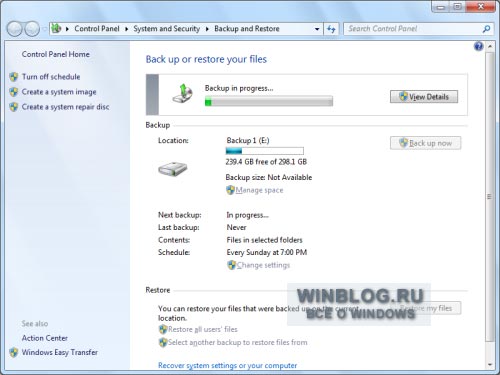Click the vertical scrollbar thumb

coord(489,197)
